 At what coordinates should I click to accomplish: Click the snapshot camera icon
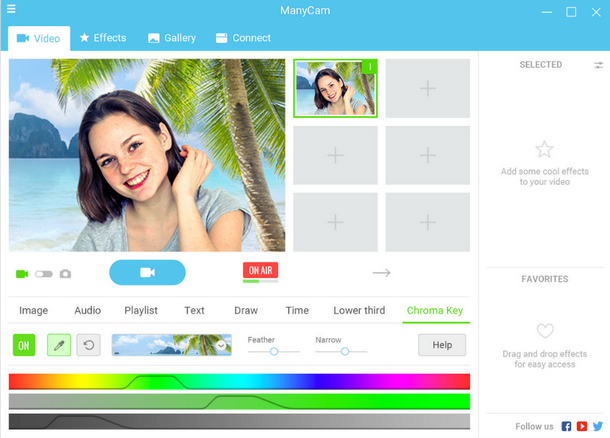(65, 274)
